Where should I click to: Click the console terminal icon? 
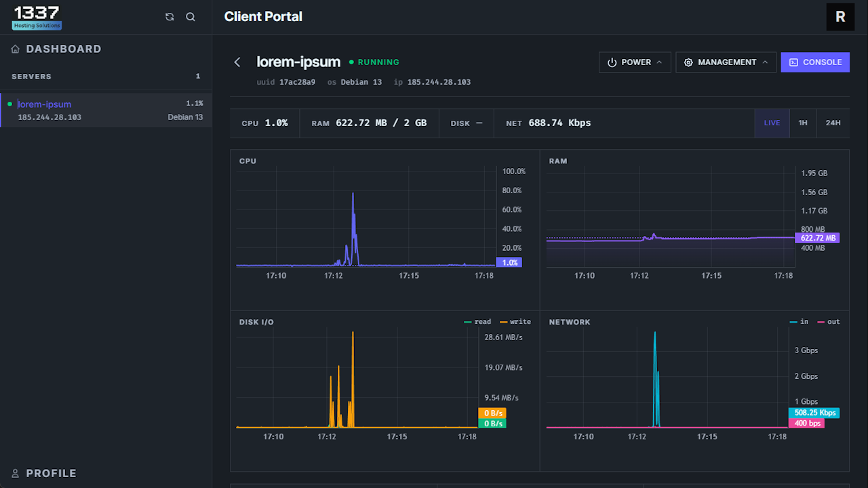click(x=793, y=62)
